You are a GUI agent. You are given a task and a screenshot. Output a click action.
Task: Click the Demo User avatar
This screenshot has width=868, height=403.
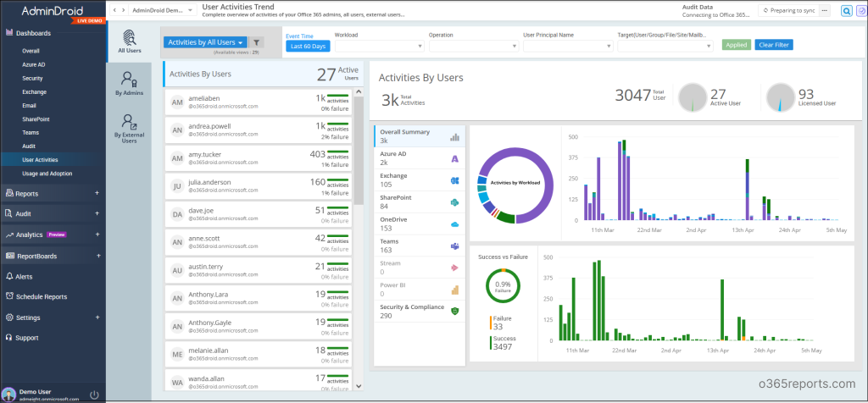pyautogui.click(x=8, y=395)
